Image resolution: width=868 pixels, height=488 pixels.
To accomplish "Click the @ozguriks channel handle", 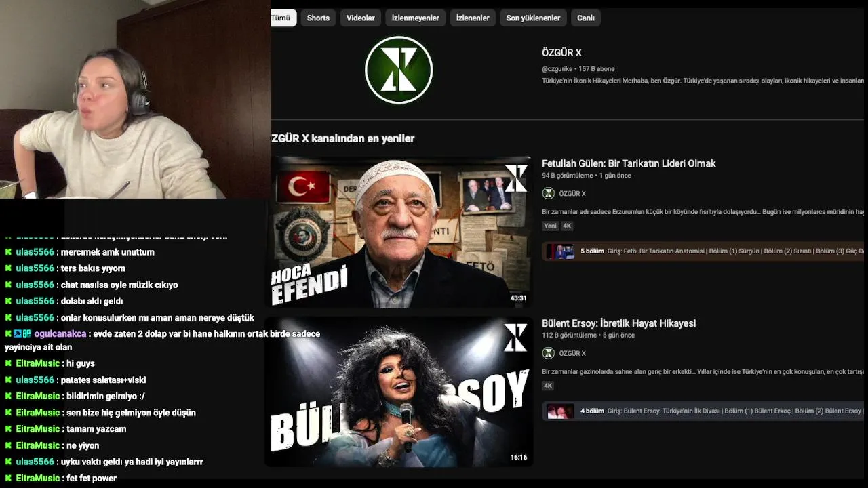I will 557,69.
